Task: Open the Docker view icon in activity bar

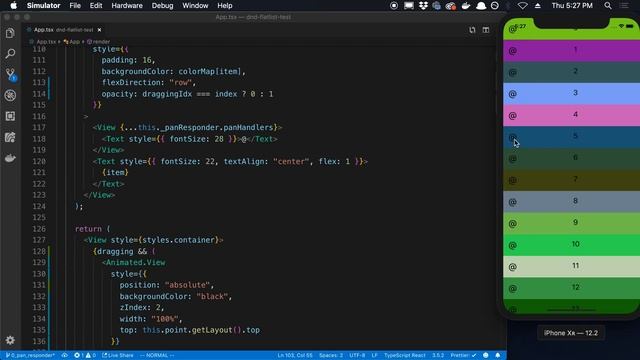Action: 10,158
